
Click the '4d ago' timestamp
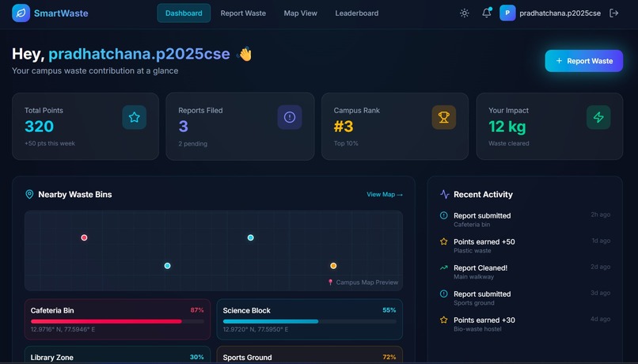pyautogui.click(x=601, y=319)
